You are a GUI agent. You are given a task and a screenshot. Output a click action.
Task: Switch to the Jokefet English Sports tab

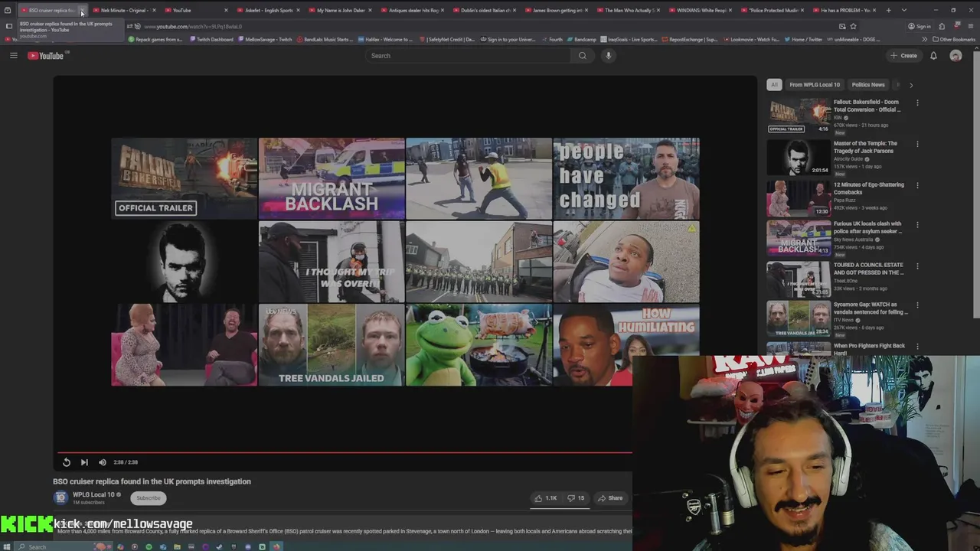pos(268,10)
